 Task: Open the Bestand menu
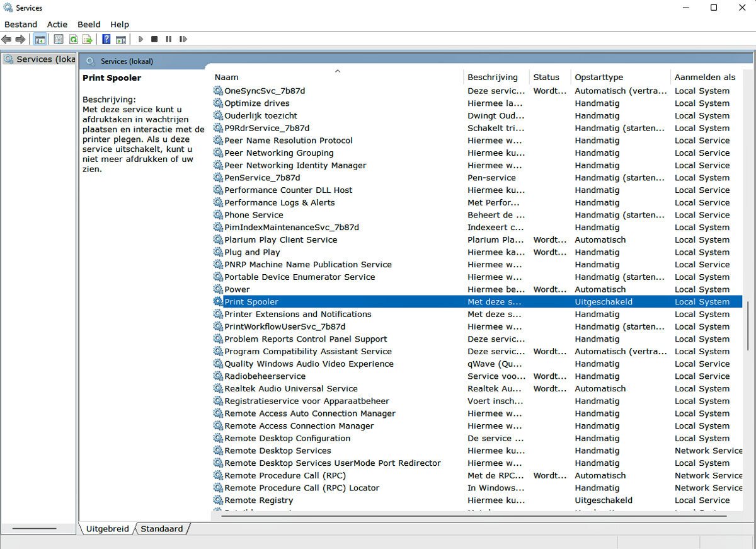pos(21,25)
